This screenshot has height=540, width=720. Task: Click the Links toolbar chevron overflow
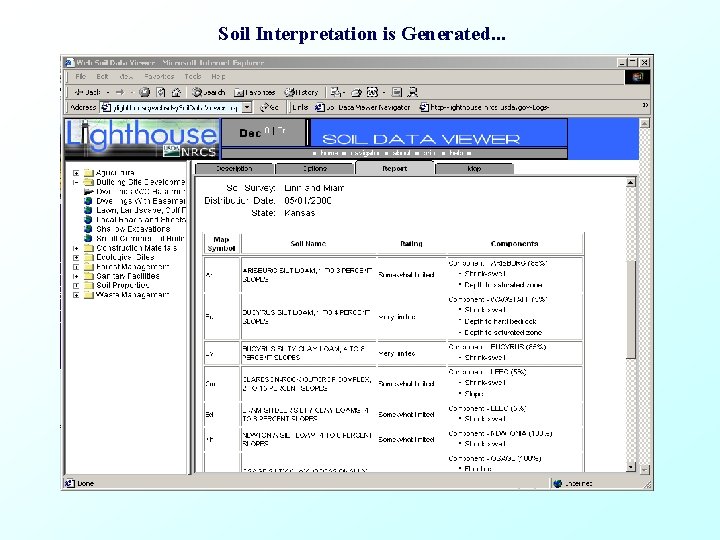coord(645,106)
